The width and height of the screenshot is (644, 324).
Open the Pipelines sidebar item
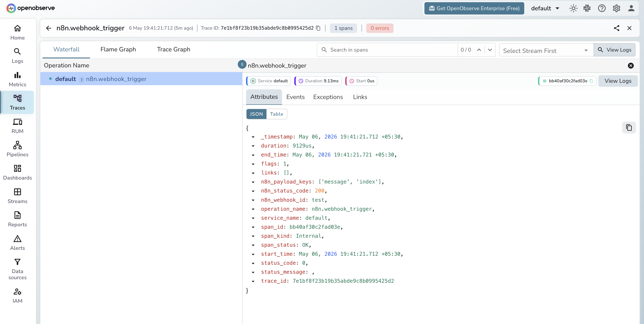18,149
